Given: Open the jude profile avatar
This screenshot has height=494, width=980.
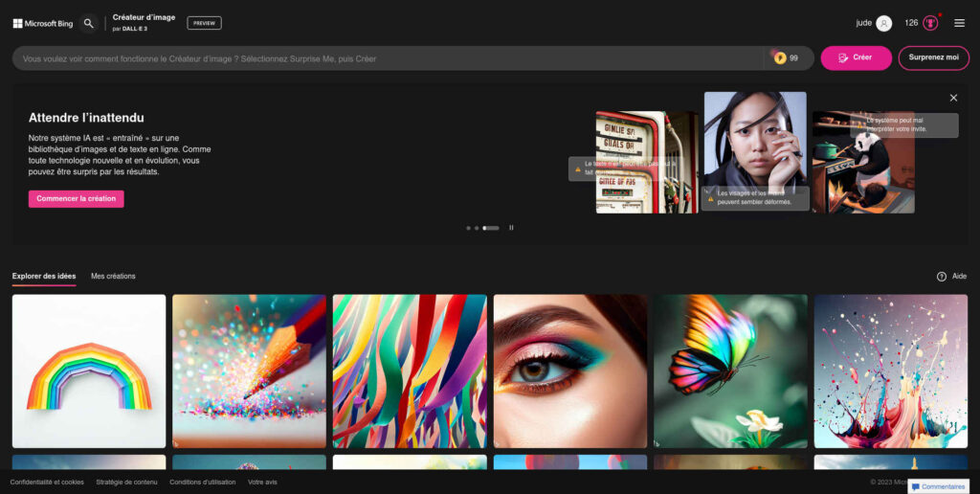Looking at the screenshot, I should click(883, 23).
